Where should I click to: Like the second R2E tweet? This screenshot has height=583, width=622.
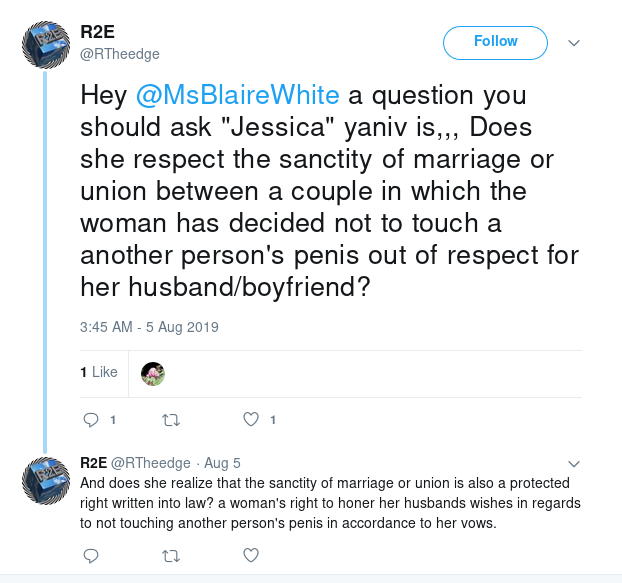pos(251,555)
